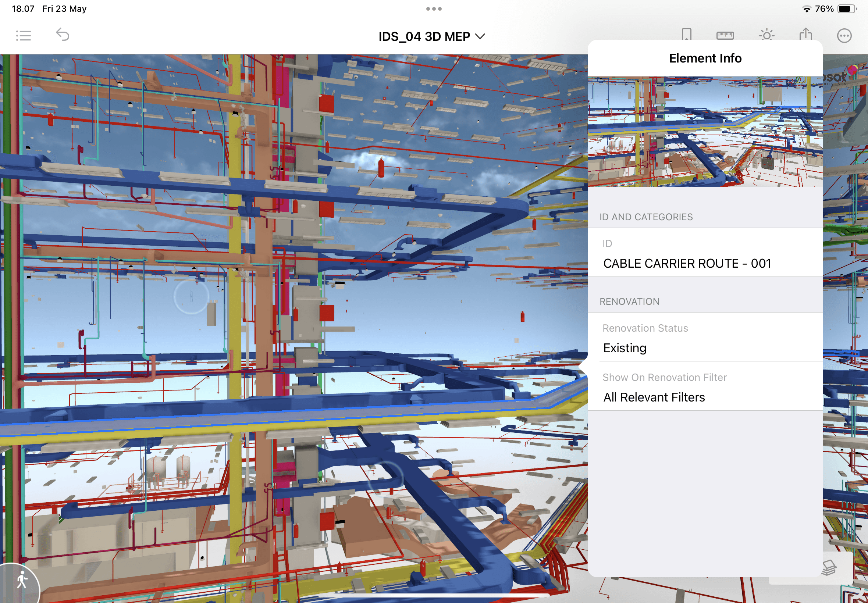The image size is (868, 603).
Task: Tap the Element Info preview thumbnail
Action: [x=705, y=132]
